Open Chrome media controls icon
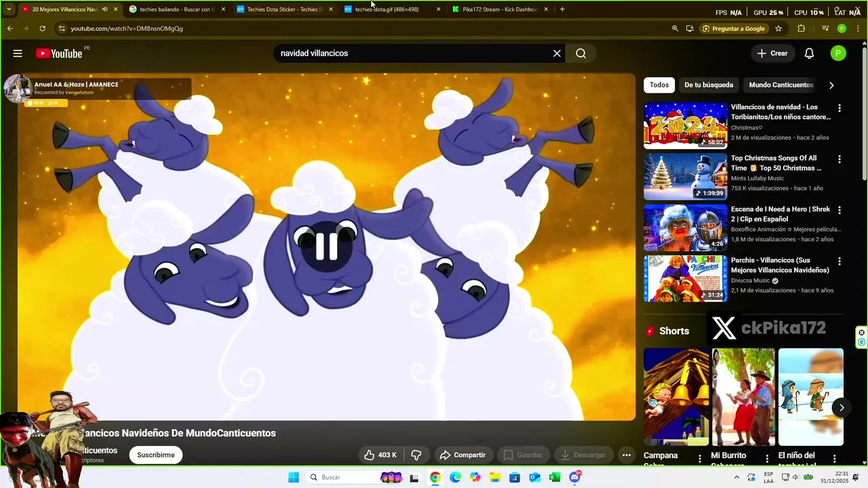 [x=825, y=28]
